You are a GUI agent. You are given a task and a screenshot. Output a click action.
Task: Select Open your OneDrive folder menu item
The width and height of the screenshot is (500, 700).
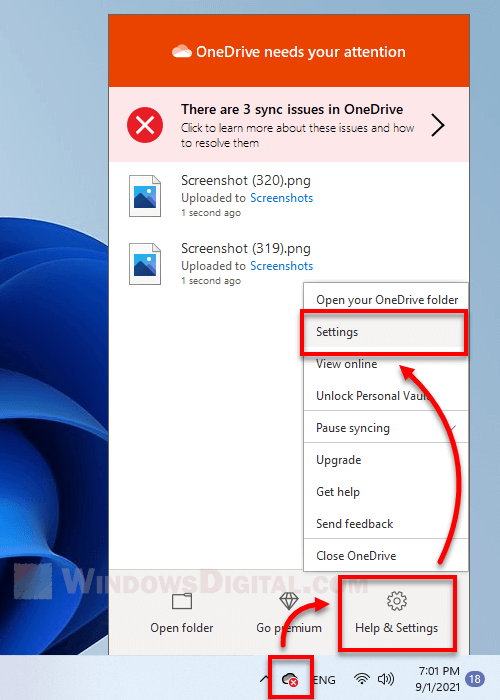386,300
